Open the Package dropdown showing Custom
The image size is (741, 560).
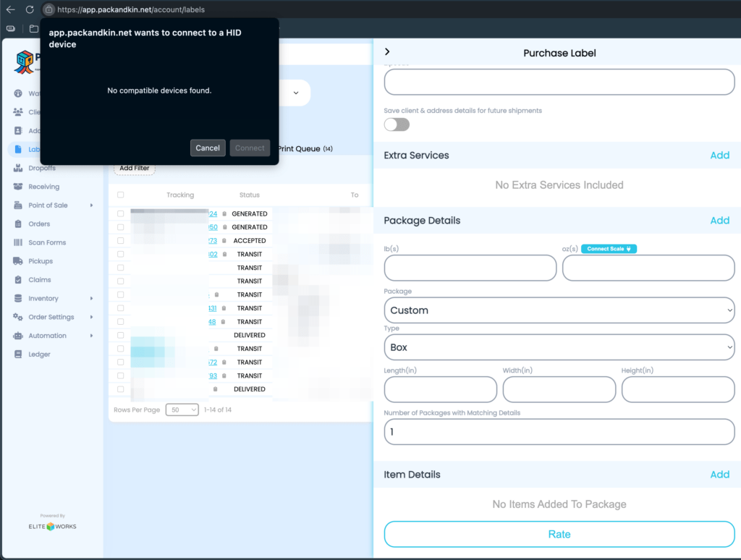click(559, 310)
